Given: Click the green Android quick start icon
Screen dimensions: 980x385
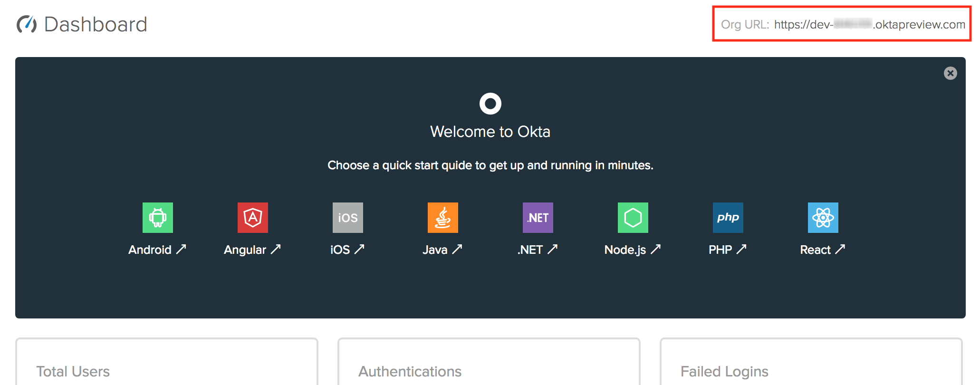Looking at the screenshot, I should coord(157,218).
